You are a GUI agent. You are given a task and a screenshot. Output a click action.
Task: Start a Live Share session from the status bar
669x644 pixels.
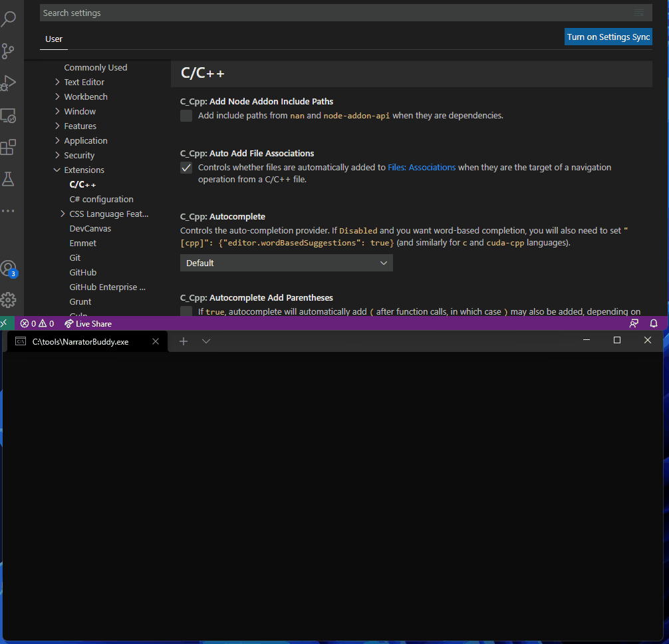click(x=89, y=323)
